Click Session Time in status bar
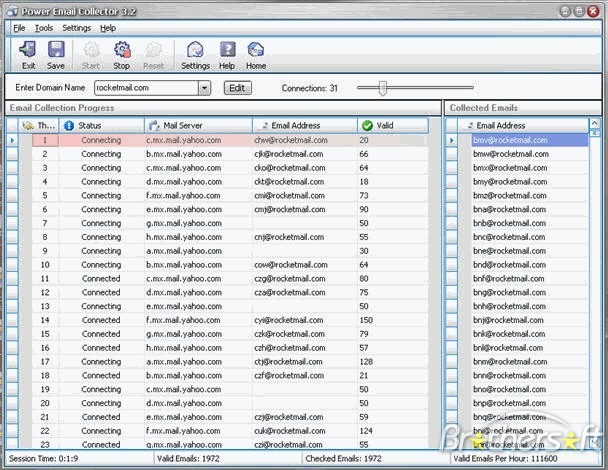The height and width of the screenshot is (470, 608). pos(43,459)
